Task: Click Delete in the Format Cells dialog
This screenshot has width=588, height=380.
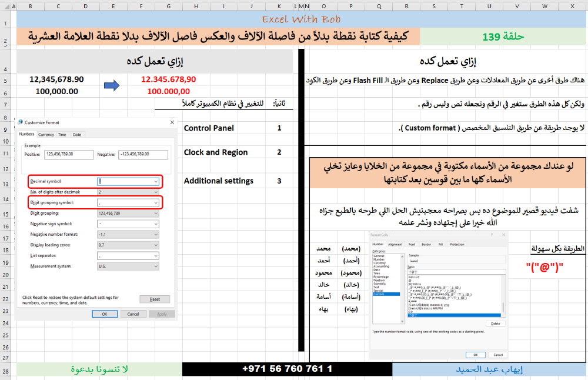Action: click(495, 324)
